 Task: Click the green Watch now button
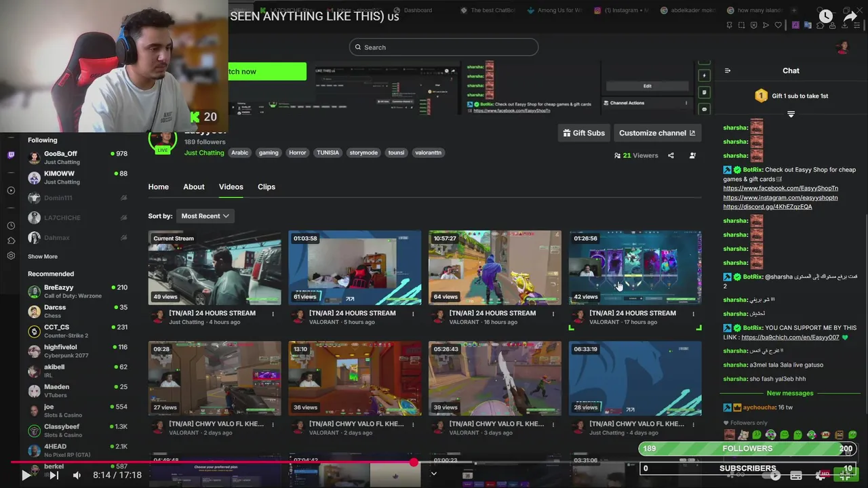pos(267,71)
